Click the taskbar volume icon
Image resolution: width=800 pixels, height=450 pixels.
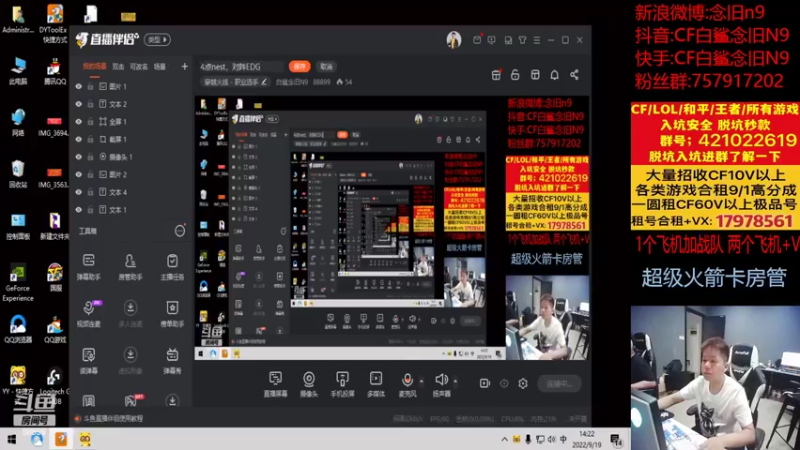pyautogui.click(x=551, y=439)
